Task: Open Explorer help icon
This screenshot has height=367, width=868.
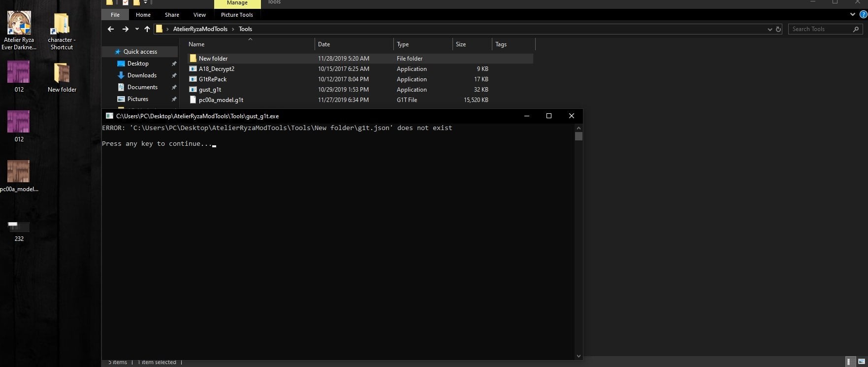Action: [863, 15]
